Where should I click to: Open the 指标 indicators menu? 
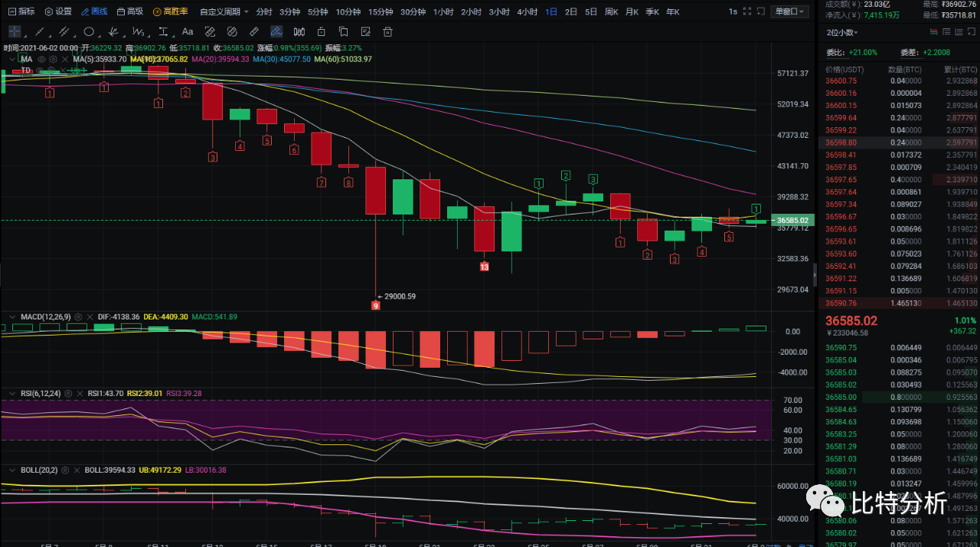[x=21, y=11]
